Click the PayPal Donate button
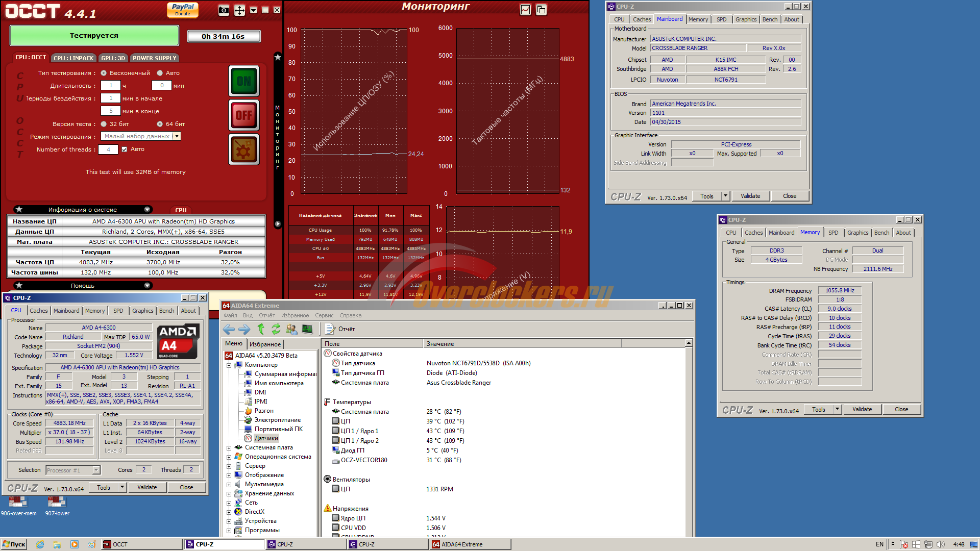The height and width of the screenshot is (551, 980). [x=183, y=10]
